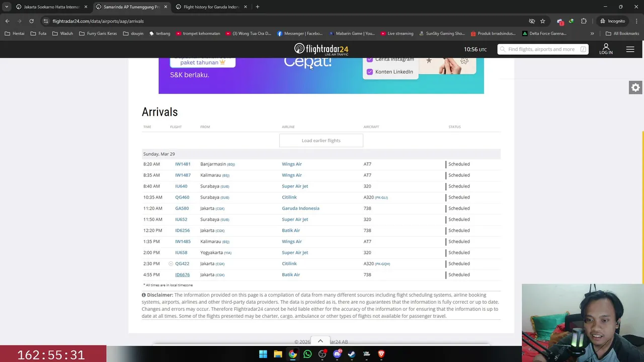Open flight IW1481 link

pos(183,164)
